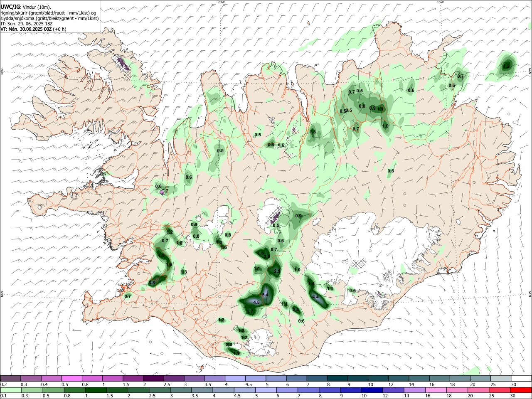Image resolution: width=532 pixels, height=399 pixels.
Task: Click the darkest green 1 swatch, bottom scale
Action: 96,390
